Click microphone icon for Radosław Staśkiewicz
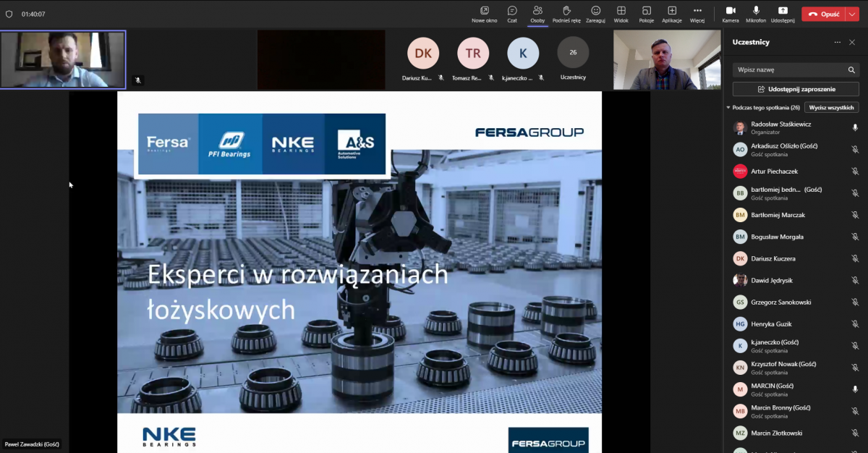The height and width of the screenshot is (453, 868). point(855,128)
